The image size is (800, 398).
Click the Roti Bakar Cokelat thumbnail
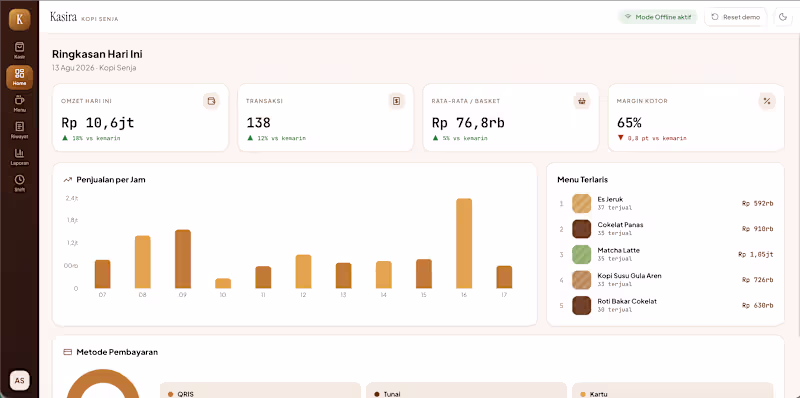[582, 305]
